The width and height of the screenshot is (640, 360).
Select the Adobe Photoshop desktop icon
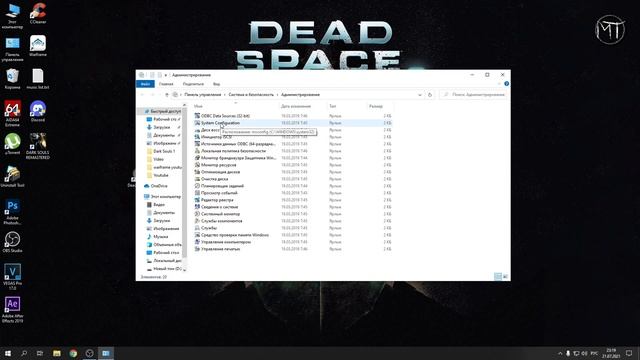coord(12,211)
